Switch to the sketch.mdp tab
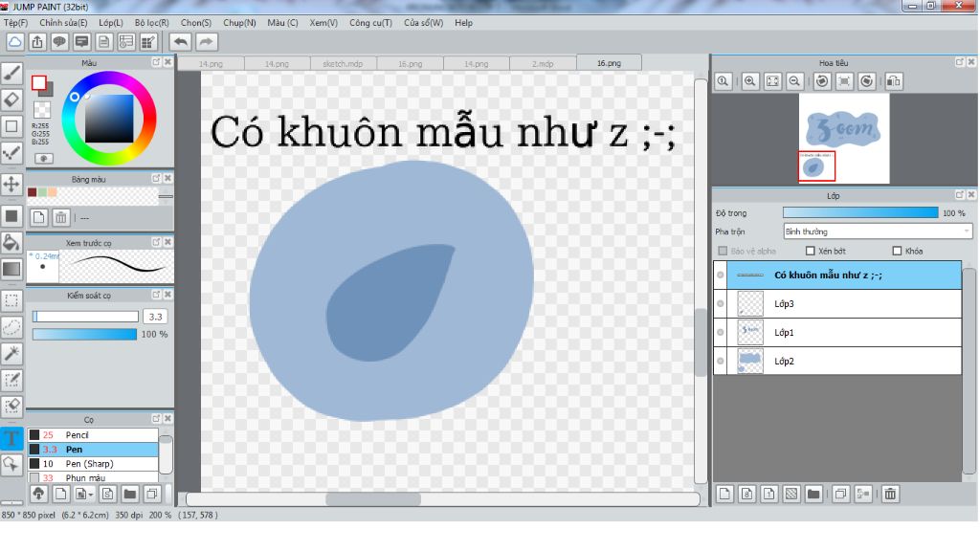Screen dimensions: 980x551 (x=343, y=64)
